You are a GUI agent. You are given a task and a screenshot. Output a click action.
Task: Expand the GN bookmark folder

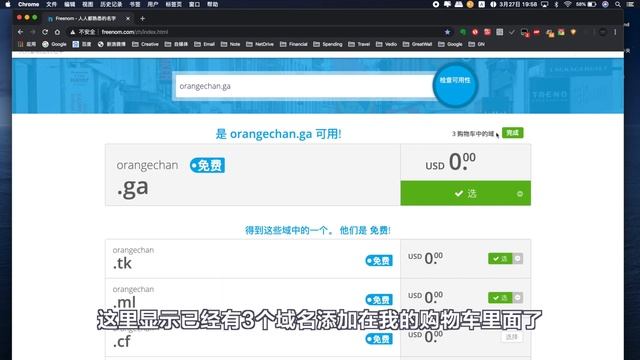pos(477,44)
